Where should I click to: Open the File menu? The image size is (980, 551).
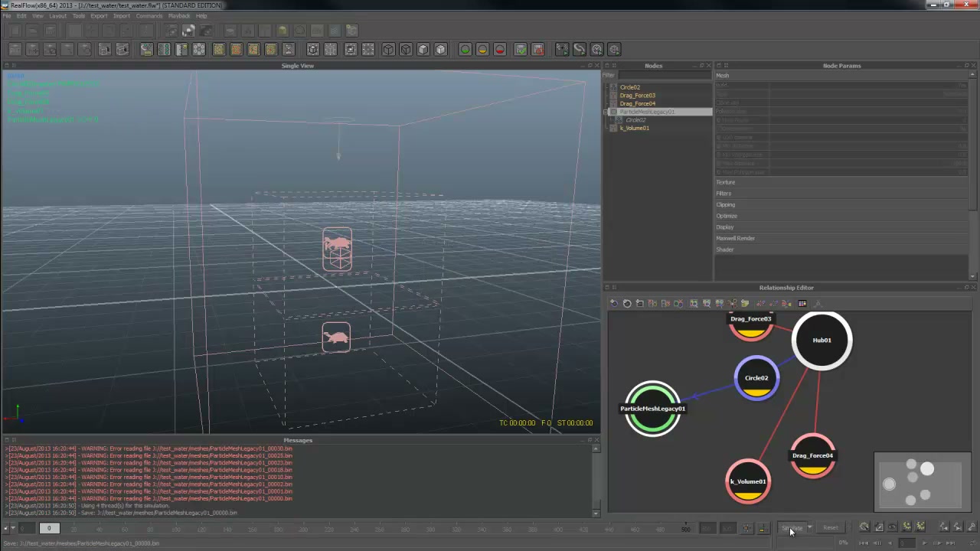pos(7,16)
